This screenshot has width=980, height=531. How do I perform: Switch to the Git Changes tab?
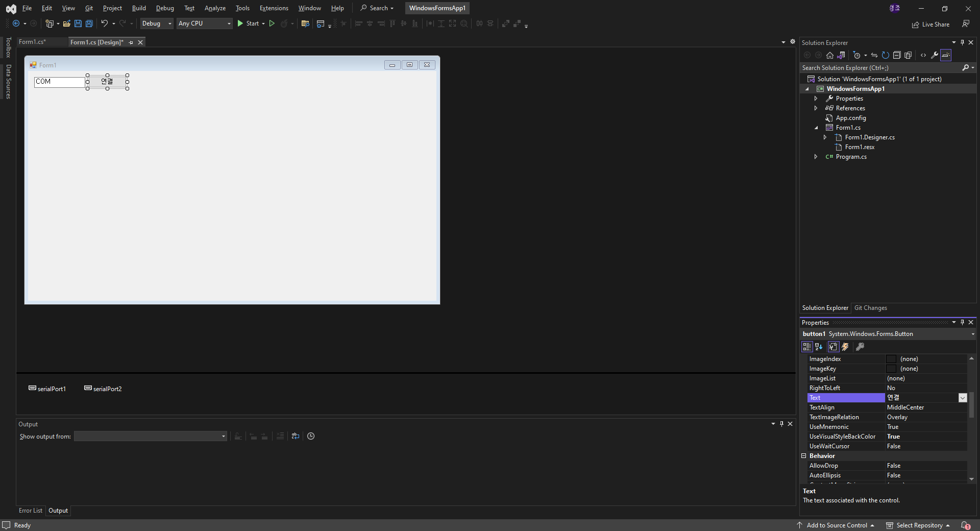[870, 308]
